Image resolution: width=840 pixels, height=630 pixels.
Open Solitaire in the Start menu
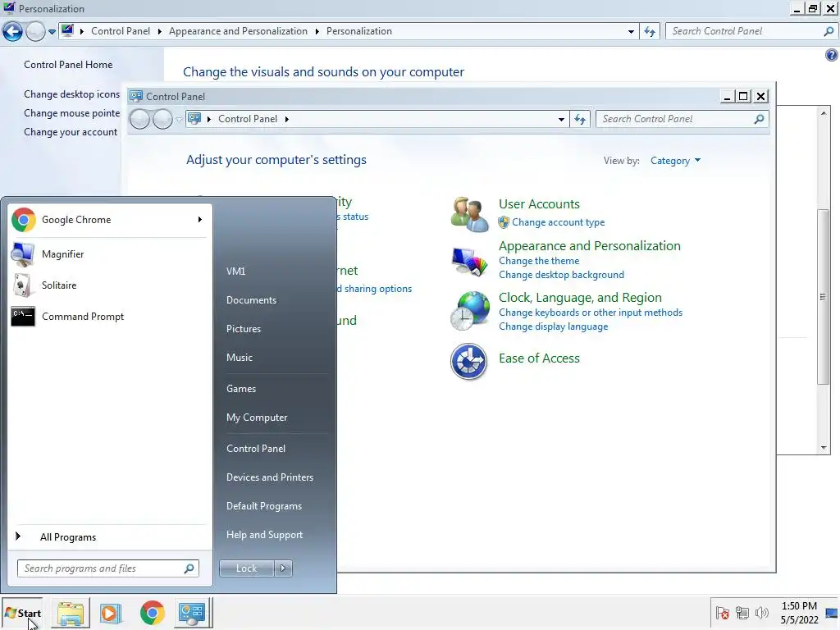tap(107, 285)
